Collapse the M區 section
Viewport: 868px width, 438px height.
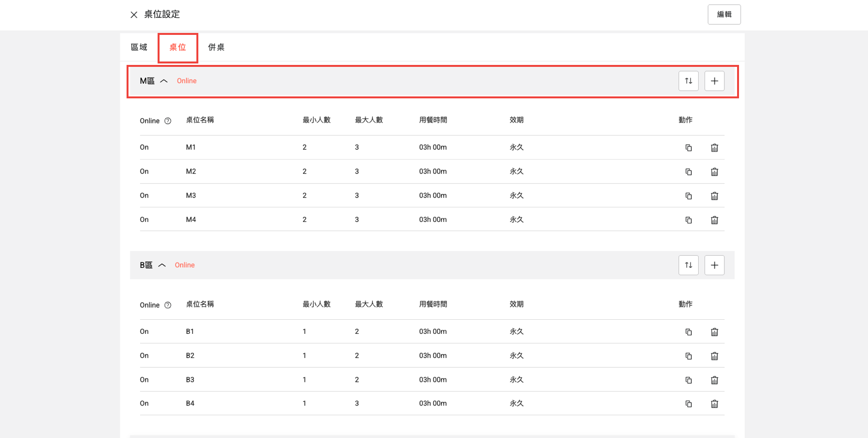pyautogui.click(x=164, y=81)
